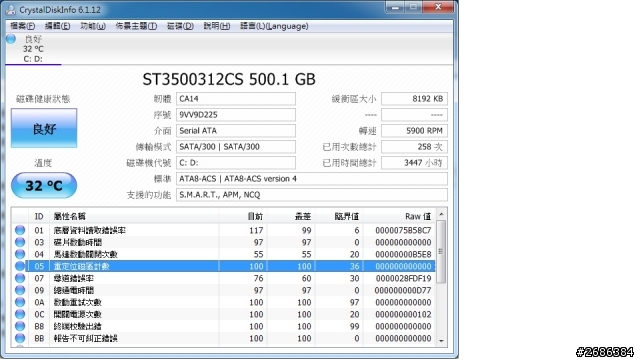
Task: Click the features field S.M.A.R.T., APM, NCQ
Action: click(312, 195)
